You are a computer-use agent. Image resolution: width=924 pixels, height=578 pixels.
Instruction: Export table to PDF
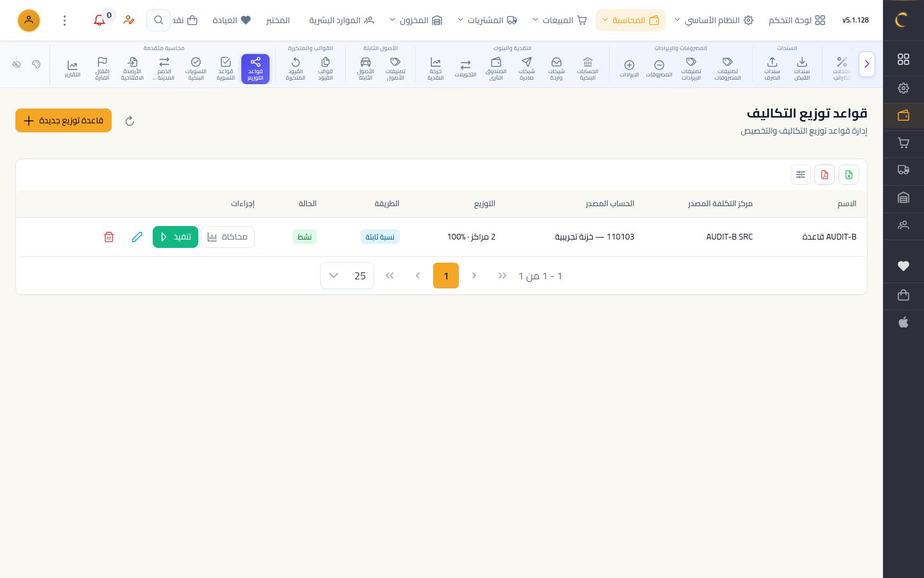(x=825, y=175)
